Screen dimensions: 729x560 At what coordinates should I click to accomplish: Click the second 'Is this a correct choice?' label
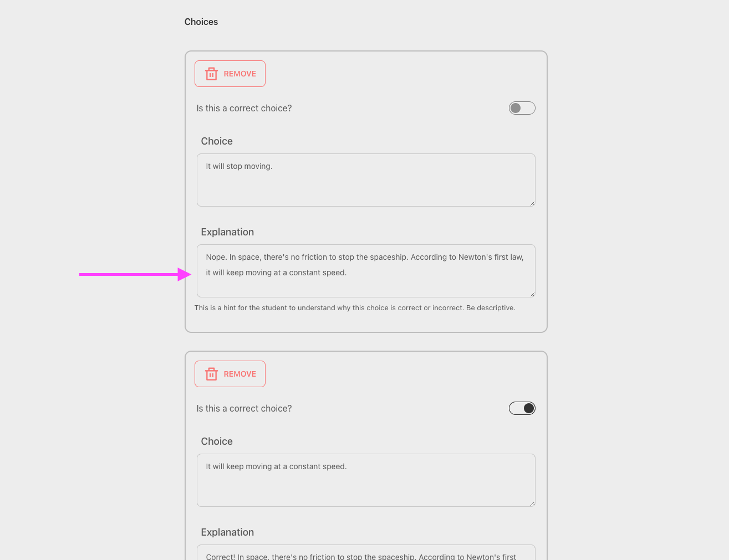tap(244, 408)
